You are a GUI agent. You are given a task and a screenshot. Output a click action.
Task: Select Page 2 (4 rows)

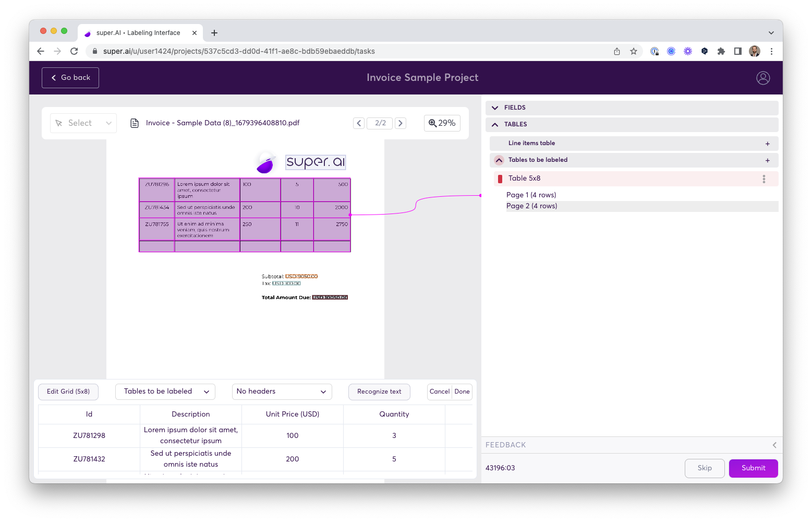pos(642,206)
